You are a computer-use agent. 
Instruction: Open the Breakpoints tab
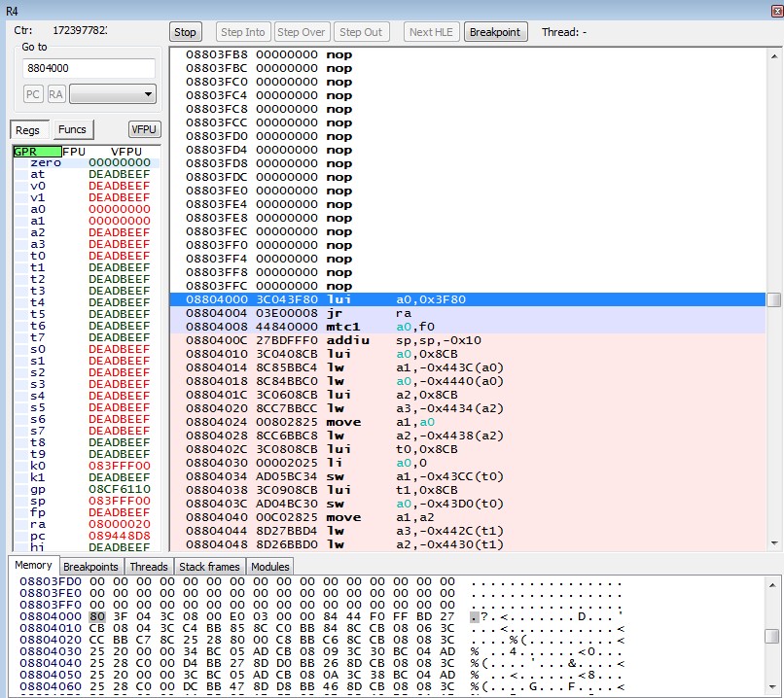pos(90,567)
